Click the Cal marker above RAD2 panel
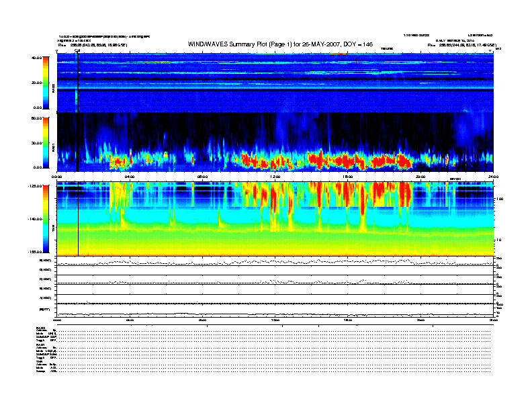Viewport: 532px width, 411px height. tap(77, 50)
